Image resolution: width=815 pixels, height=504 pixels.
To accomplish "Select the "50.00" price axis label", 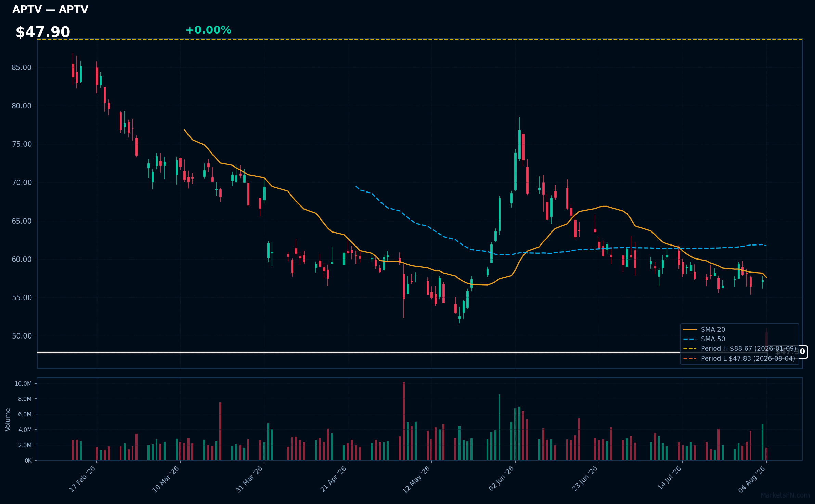I will click(x=22, y=336).
